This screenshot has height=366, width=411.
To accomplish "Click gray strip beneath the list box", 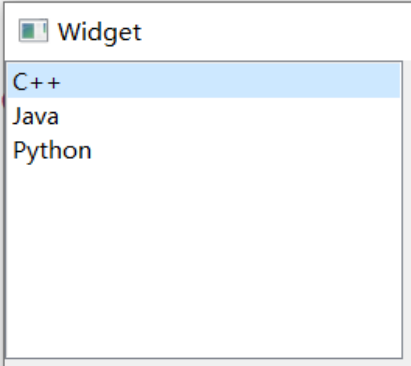I will tap(207, 363).
